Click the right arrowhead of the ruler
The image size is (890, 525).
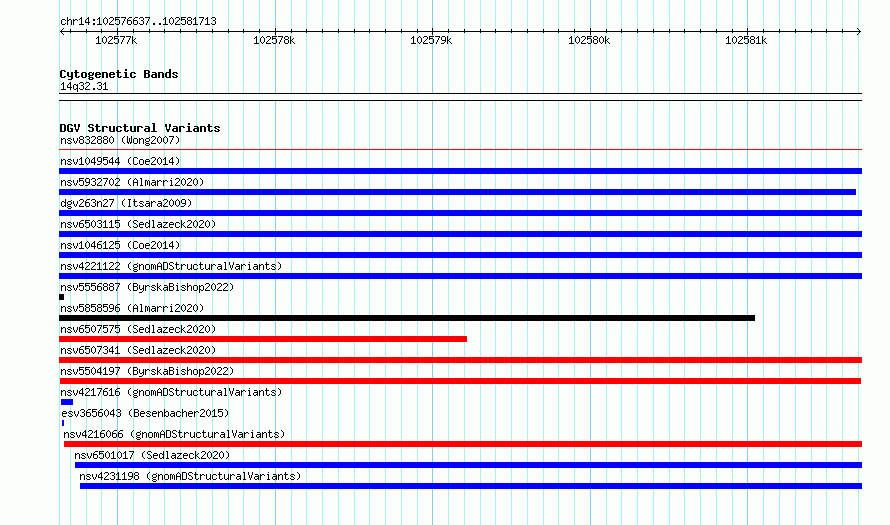[x=859, y=31]
